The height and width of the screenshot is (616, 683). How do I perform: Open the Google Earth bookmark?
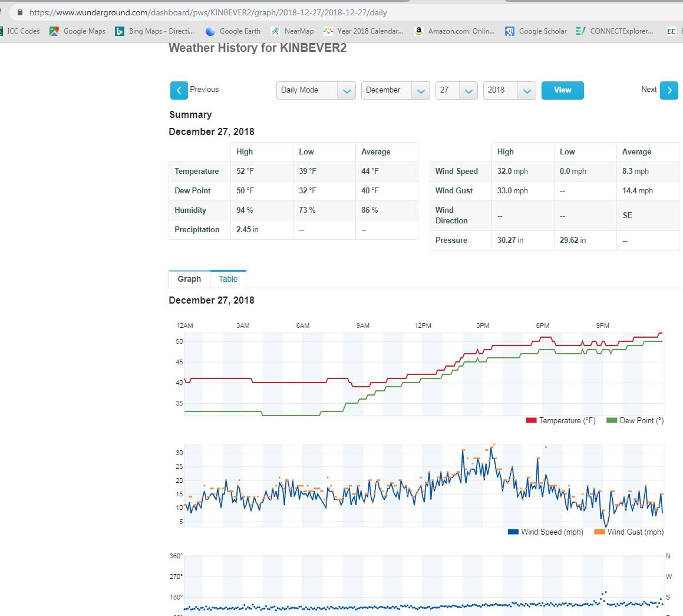pyautogui.click(x=233, y=31)
